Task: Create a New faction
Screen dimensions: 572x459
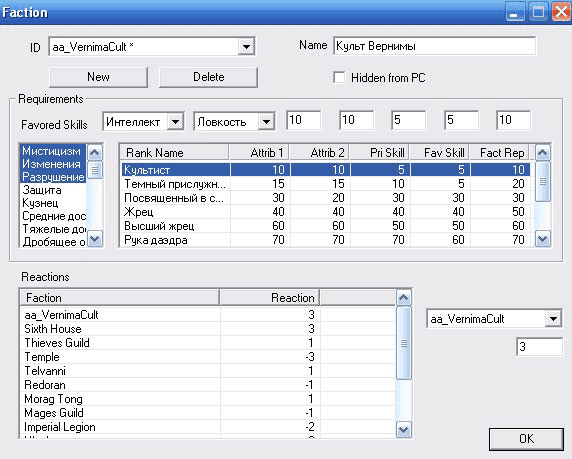Action: (98, 77)
